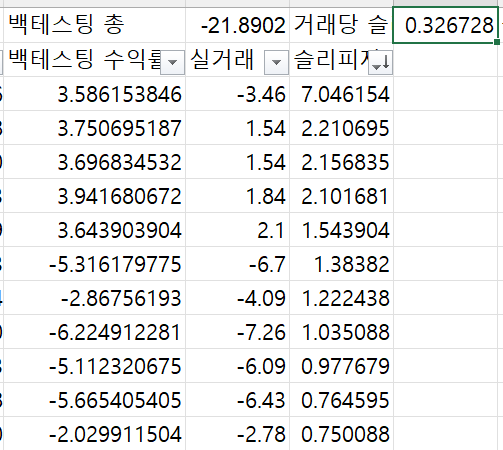Click the 실거래 value -6.09

(x=237, y=366)
